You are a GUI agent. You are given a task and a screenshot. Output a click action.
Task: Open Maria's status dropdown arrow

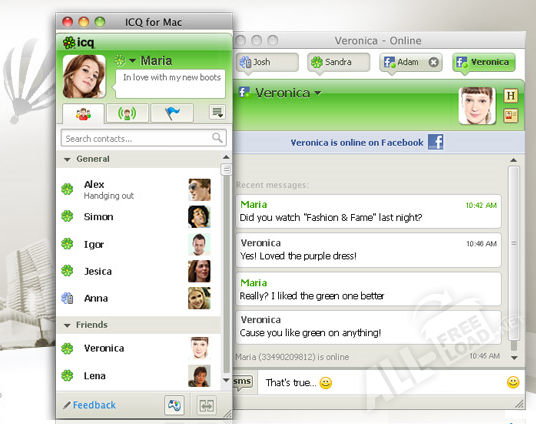pyautogui.click(x=132, y=61)
